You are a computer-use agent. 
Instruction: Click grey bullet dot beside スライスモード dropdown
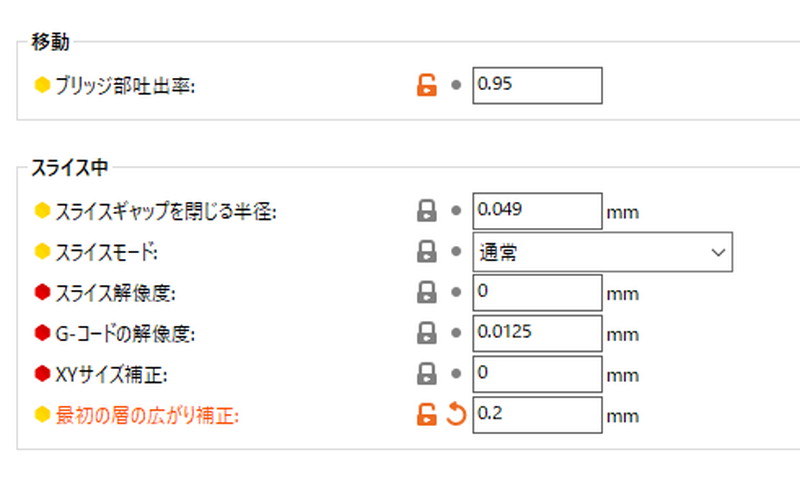[456, 251]
